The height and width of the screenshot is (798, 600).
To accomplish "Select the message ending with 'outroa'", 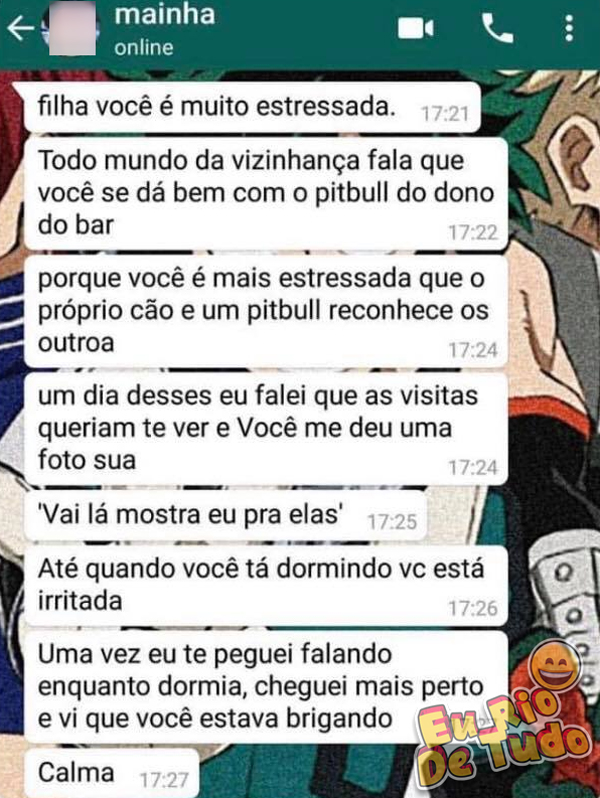I will (x=266, y=311).
